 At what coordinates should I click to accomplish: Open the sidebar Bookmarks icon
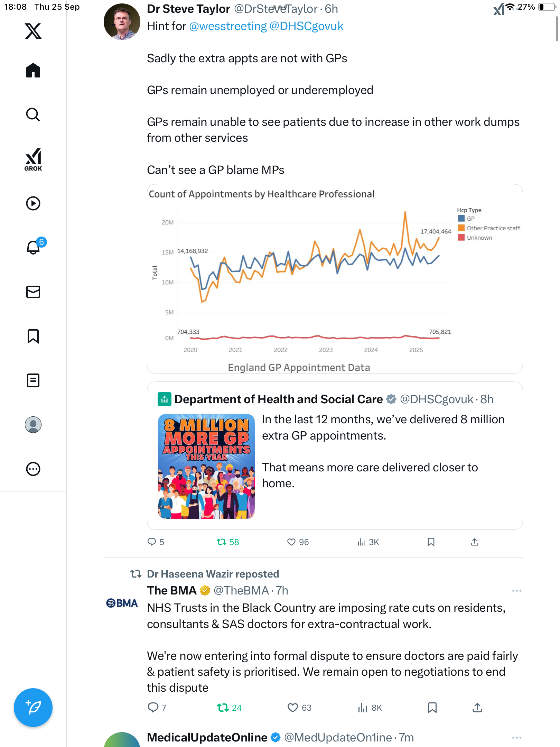coord(33,336)
